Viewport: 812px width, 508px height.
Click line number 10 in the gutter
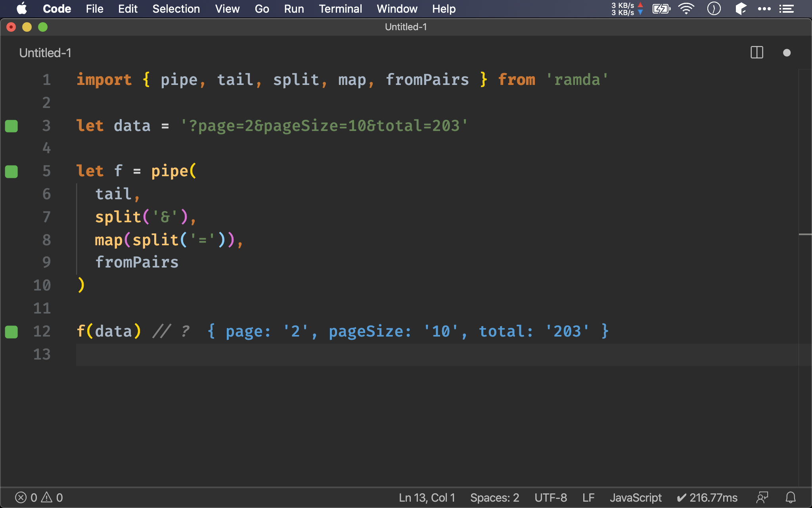click(x=42, y=285)
